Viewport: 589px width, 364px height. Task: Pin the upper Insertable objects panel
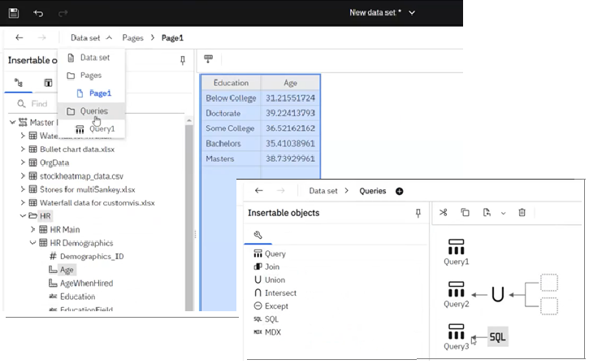[x=182, y=60]
